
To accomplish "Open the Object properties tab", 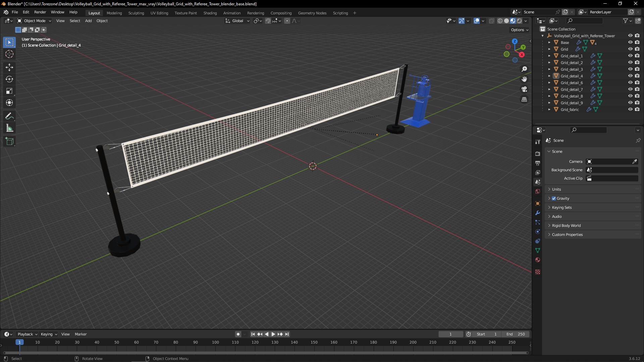I will (x=538, y=203).
